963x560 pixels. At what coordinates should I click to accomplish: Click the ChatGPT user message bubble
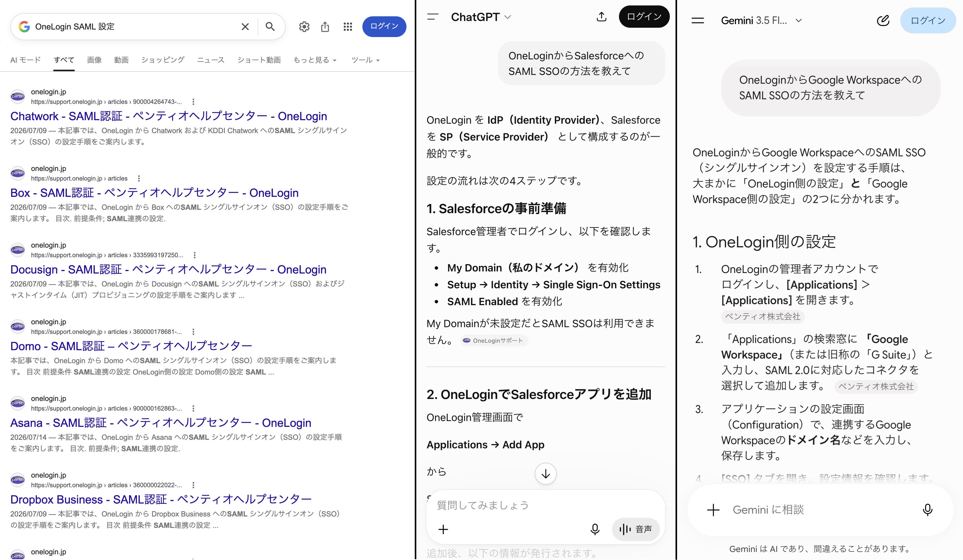pyautogui.click(x=581, y=63)
